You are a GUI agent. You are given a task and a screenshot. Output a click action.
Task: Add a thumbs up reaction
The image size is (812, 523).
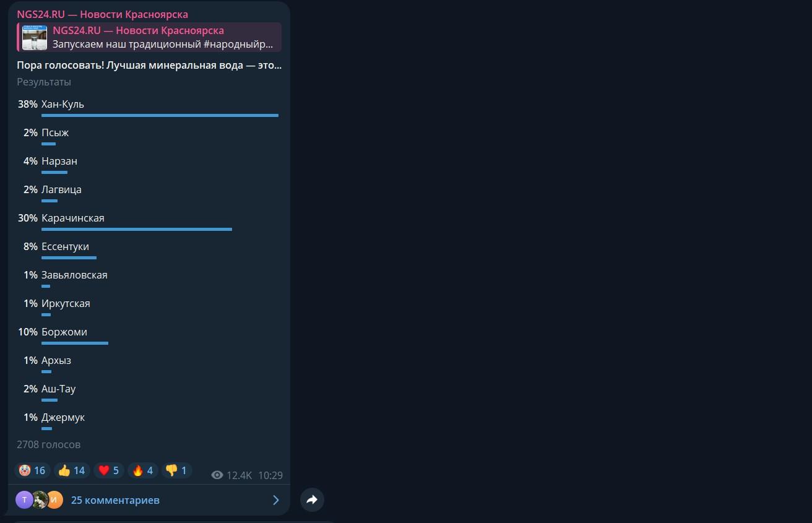[x=72, y=470]
